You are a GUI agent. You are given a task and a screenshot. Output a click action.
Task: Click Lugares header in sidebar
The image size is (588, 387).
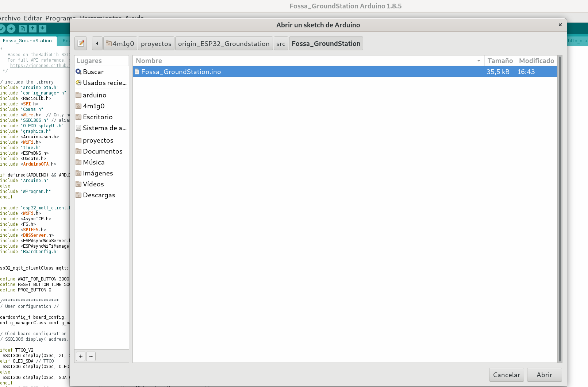(101, 61)
